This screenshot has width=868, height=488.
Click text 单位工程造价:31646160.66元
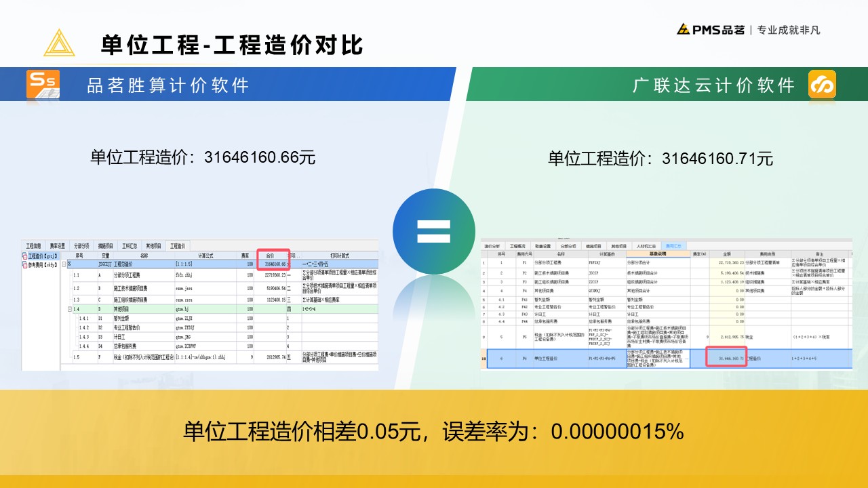(203, 157)
